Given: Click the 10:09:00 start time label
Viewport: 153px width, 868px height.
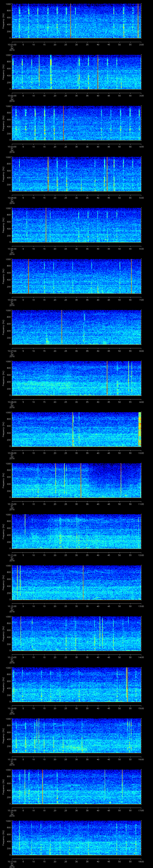Looking at the screenshot, I should tap(12, 453).
